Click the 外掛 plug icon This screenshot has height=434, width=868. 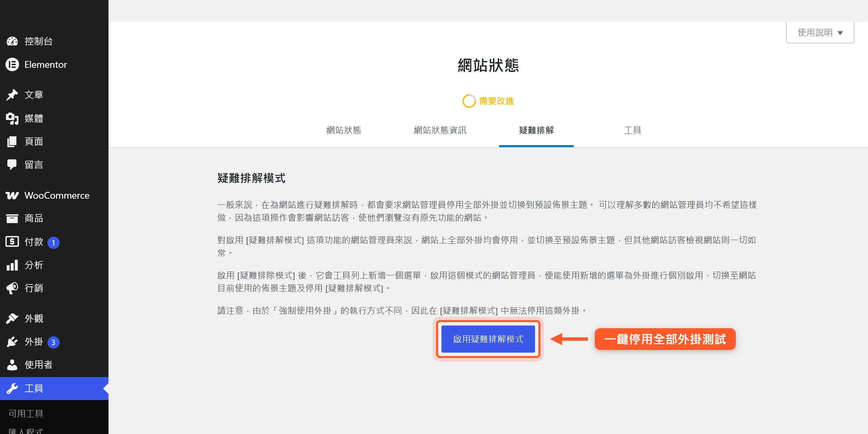[x=12, y=341]
